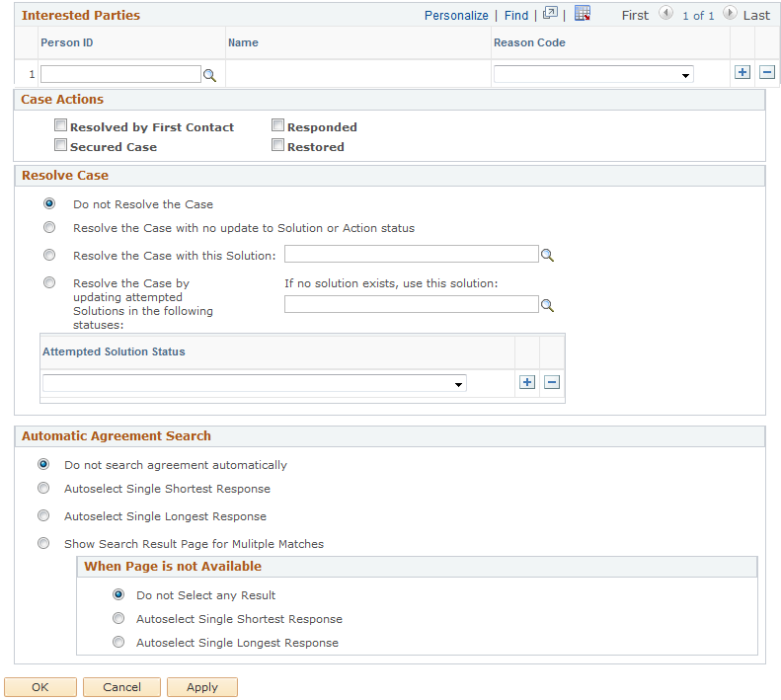The image size is (781, 700).
Task: Select Show Search Result Page for Multiple Matches
Action: coord(43,543)
